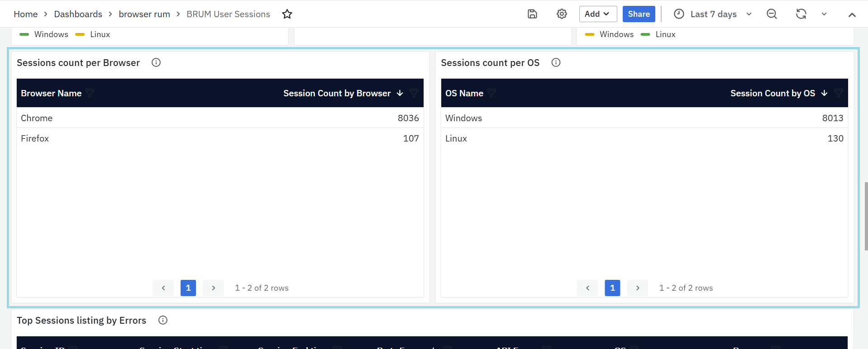Screen dimensions: 868x349
Task: Star the BRUM User Sessions dashboard
Action: [x=287, y=14]
